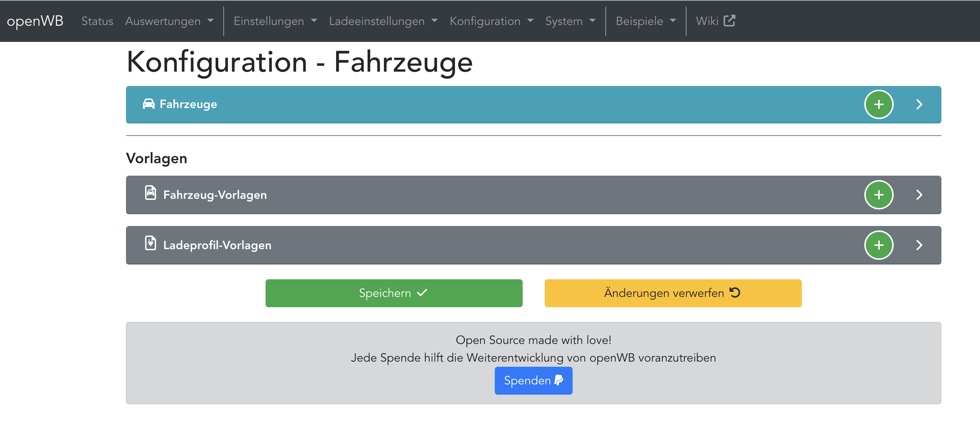Click the Fahrzeug-Vorlagen document icon
This screenshot has width=980, height=427.
(x=150, y=193)
